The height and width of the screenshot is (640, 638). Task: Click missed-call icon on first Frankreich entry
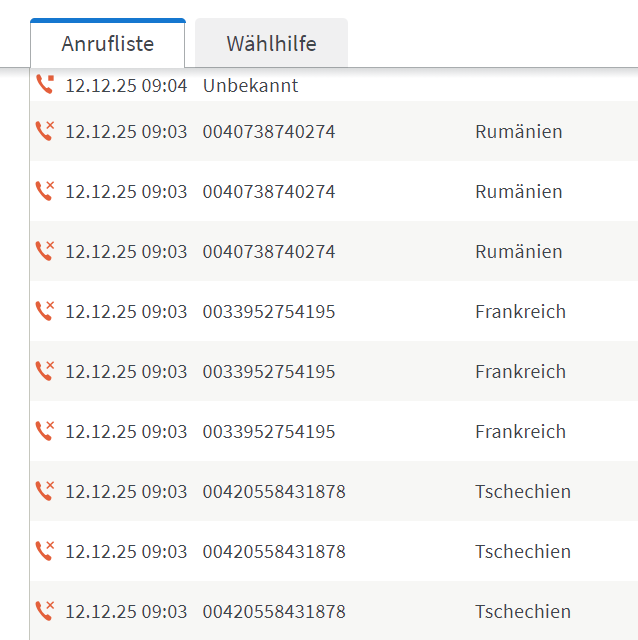click(44, 311)
